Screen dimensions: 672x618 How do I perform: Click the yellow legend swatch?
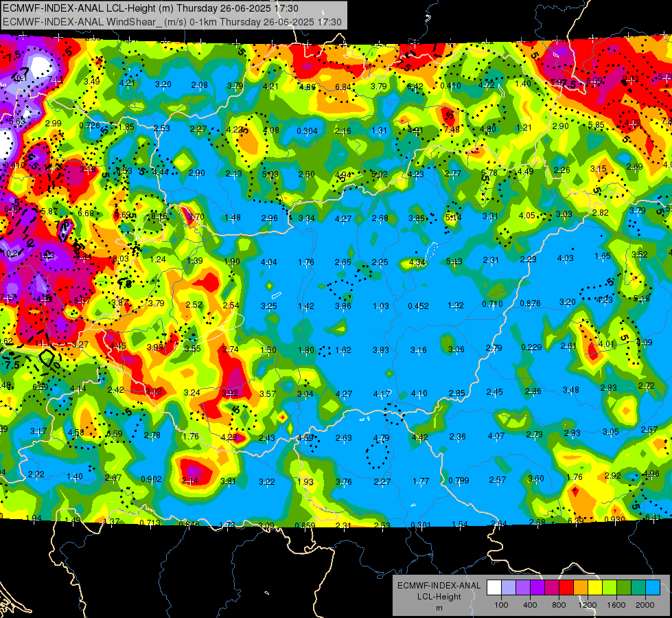click(x=595, y=588)
